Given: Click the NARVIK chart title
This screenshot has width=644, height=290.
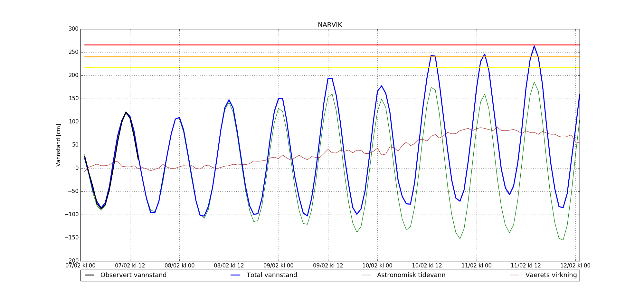Looking at the screenshot, I should coord(330,25).
